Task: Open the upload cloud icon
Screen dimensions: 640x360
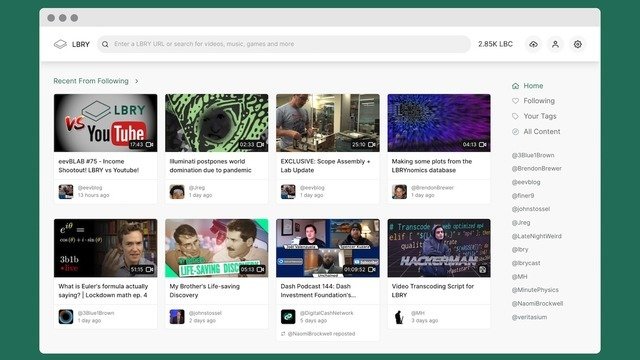Action: (x=533, y=44)
